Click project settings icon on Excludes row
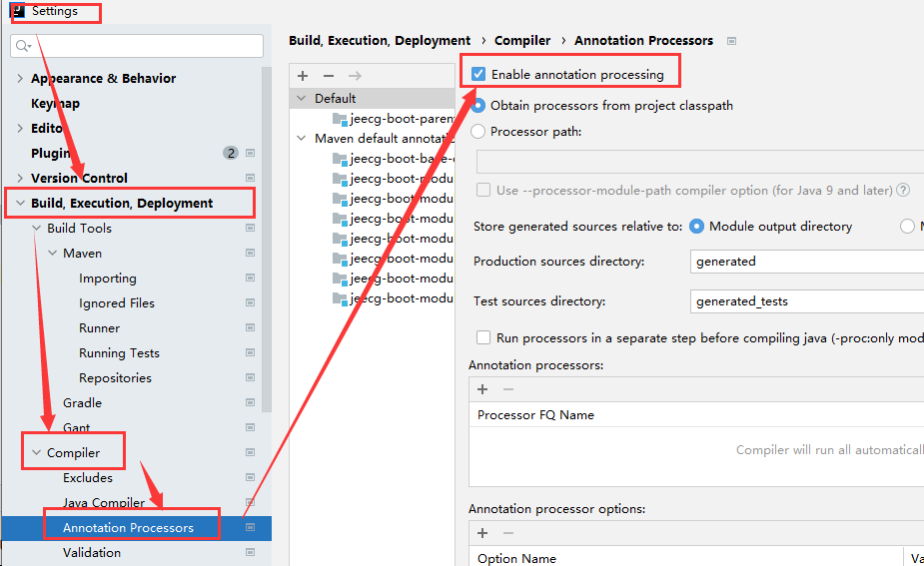This screenshot has width=924, height=566. click(251, 477)
